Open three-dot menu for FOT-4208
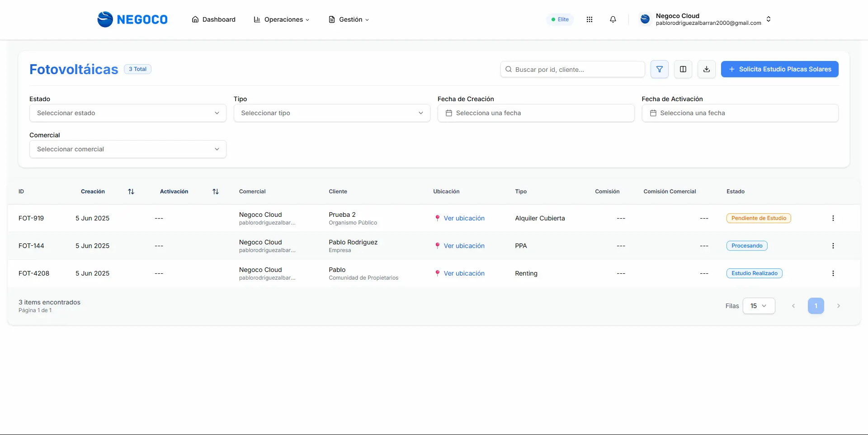Image resolution: width=868 pixels, height=435 pixels. click(x=833, y=273)
